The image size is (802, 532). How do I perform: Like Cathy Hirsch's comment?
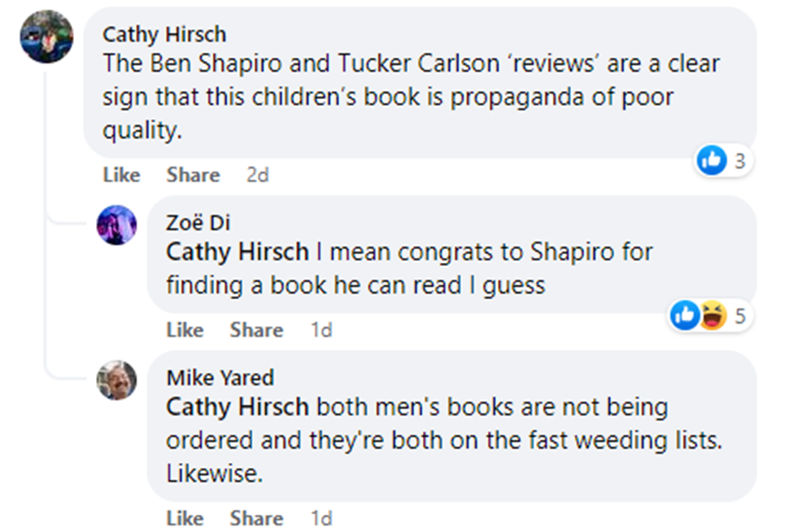point(121,175)
